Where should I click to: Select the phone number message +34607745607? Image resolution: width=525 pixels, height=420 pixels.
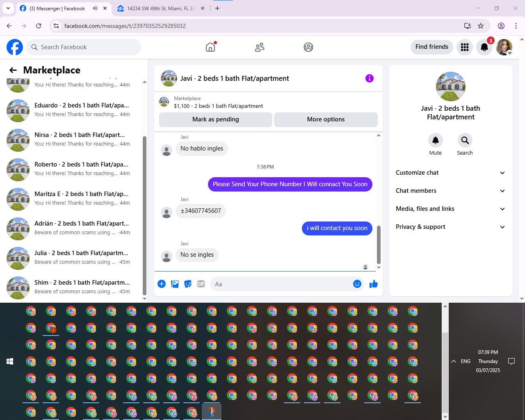point(201,211)
